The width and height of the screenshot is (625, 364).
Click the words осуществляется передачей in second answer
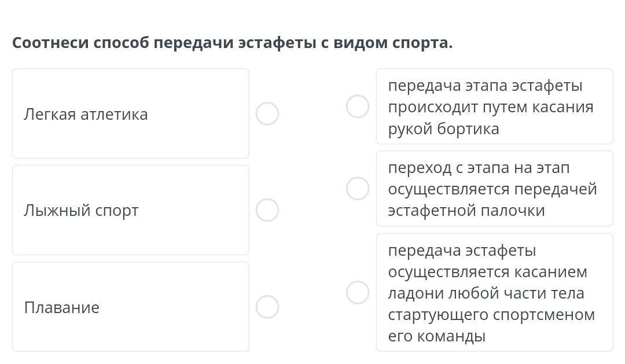(x=492, y=189)
